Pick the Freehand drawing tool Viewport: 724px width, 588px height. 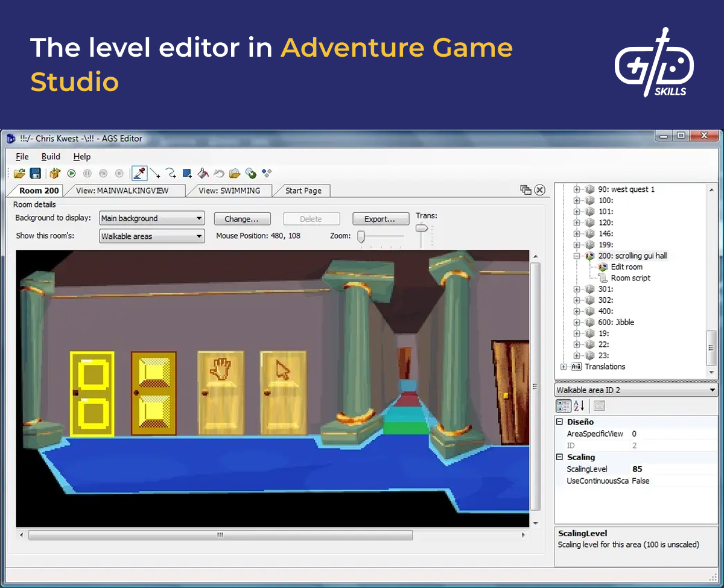[170, 173]
